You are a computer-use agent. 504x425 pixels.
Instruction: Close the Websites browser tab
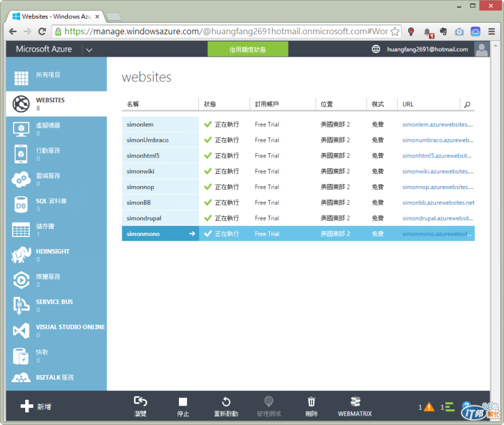(97, 16)
